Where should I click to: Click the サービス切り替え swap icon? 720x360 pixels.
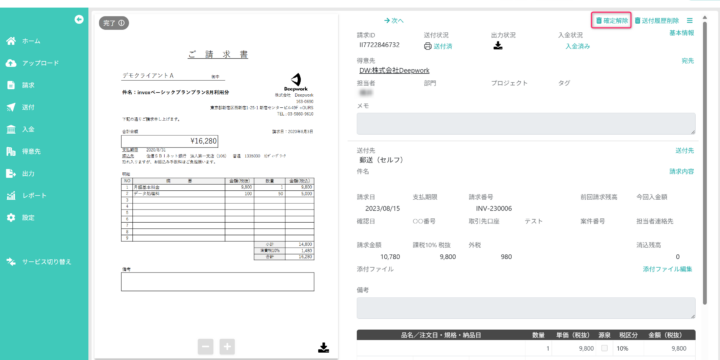click(x=11, y=262)
